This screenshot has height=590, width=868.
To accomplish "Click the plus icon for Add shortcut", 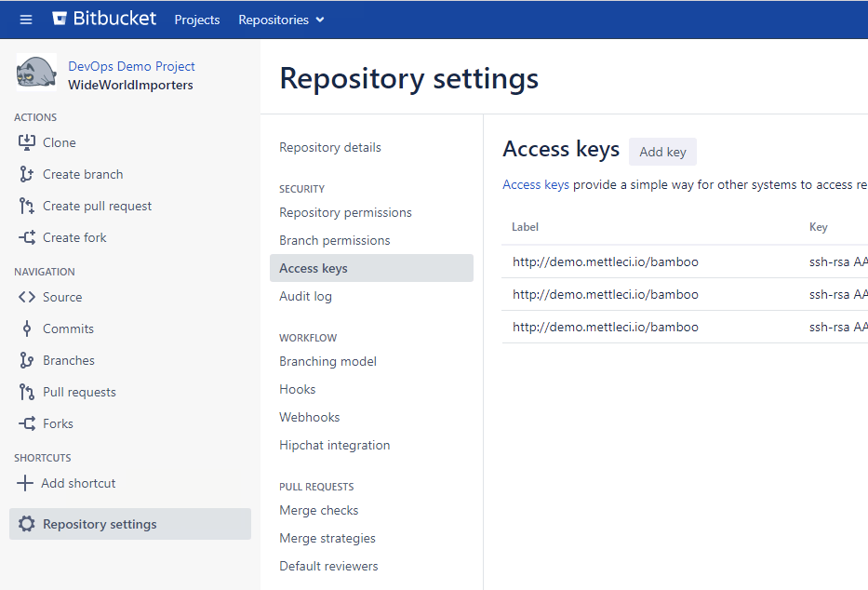I will click(x=25, y=483).
